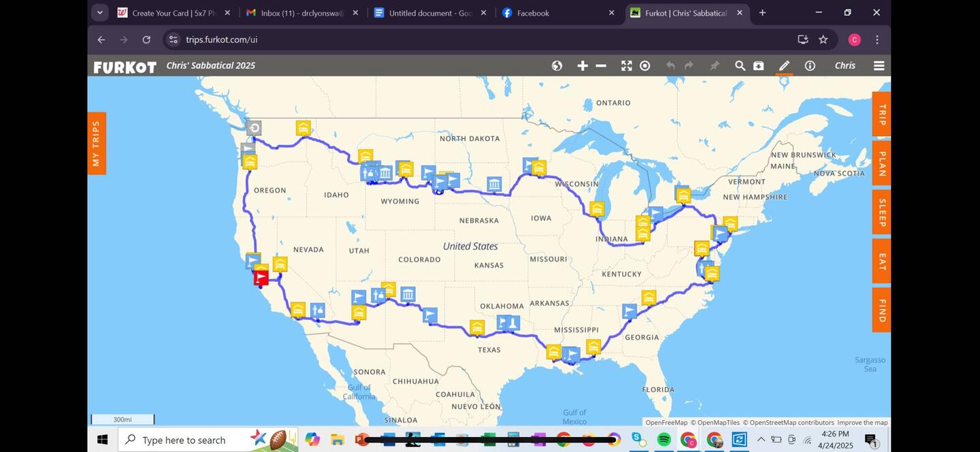Show hidden system tray icons
980x452 pixels.
[x=761, y=440]
